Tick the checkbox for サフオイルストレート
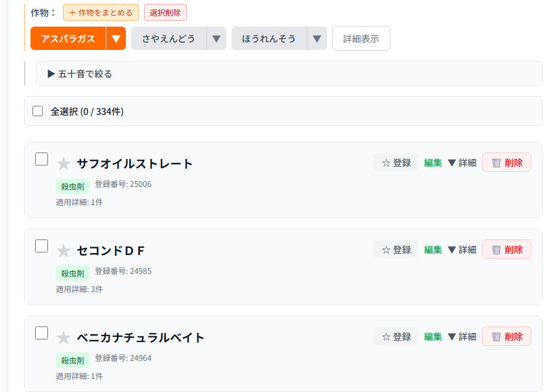 coord(42,159)
